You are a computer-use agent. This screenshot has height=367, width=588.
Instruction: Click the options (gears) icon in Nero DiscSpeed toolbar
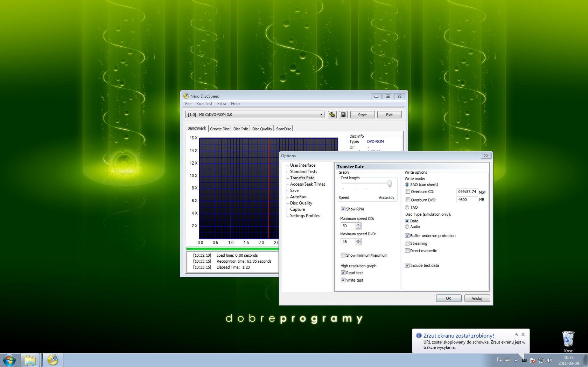(332, 115)
